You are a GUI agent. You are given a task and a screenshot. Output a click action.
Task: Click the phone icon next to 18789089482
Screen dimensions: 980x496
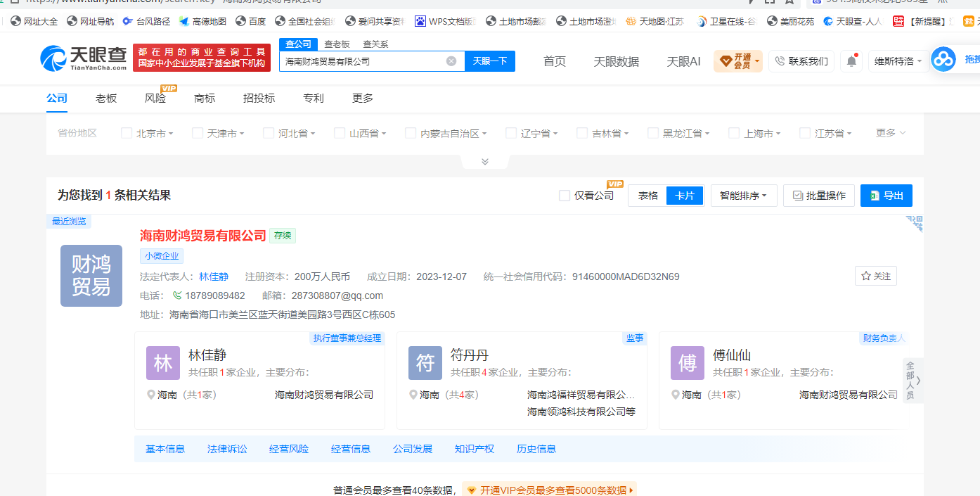[x=177, y=295]
